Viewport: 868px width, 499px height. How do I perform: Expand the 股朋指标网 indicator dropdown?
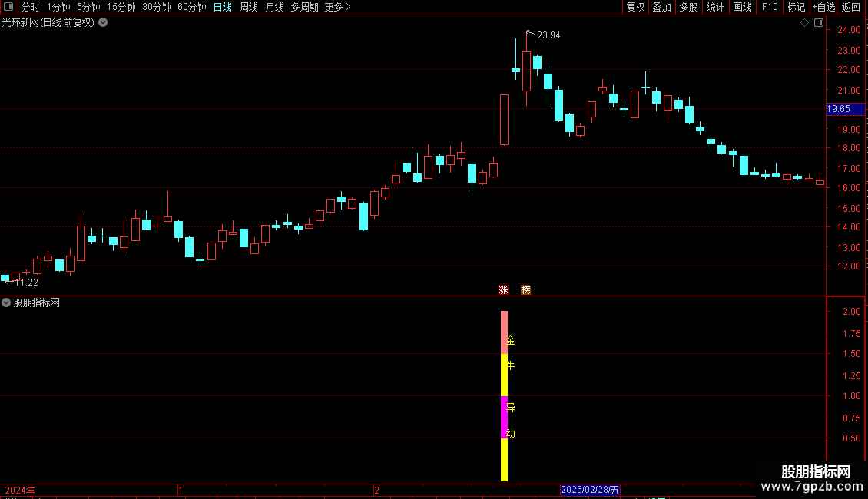click(x=6, y=302)
